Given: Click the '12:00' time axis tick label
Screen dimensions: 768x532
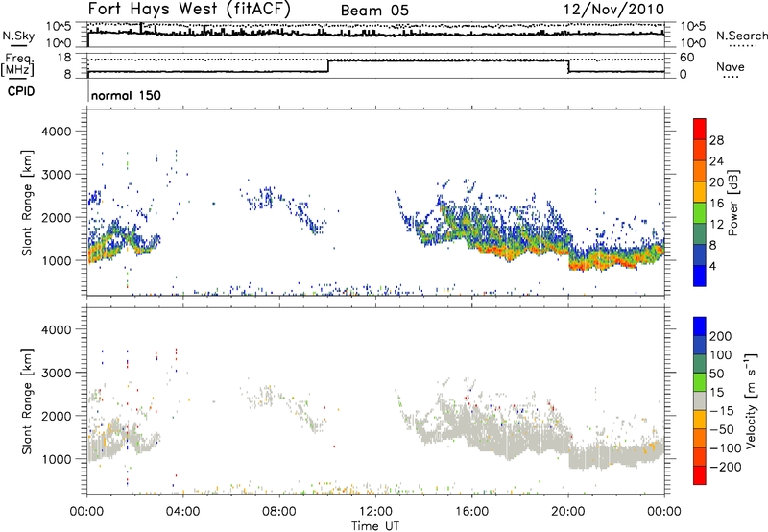Looking at the screenshot, I should [375, 512].
